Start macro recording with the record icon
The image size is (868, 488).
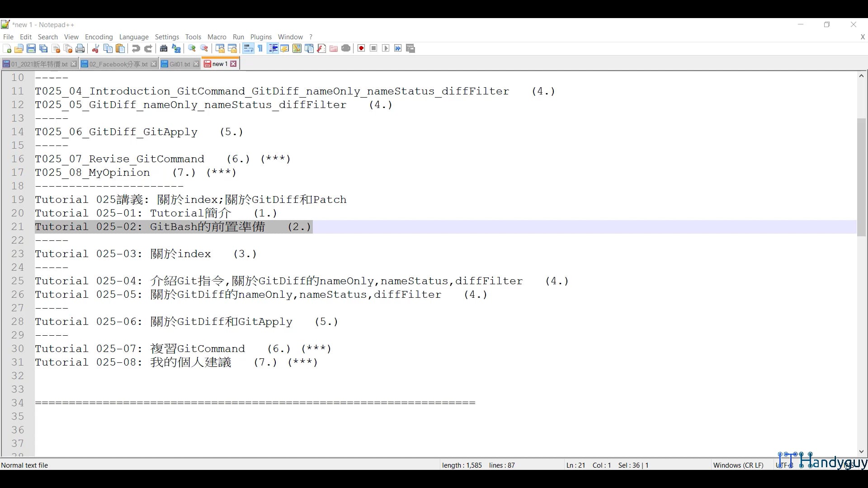(x=361, y=48)
